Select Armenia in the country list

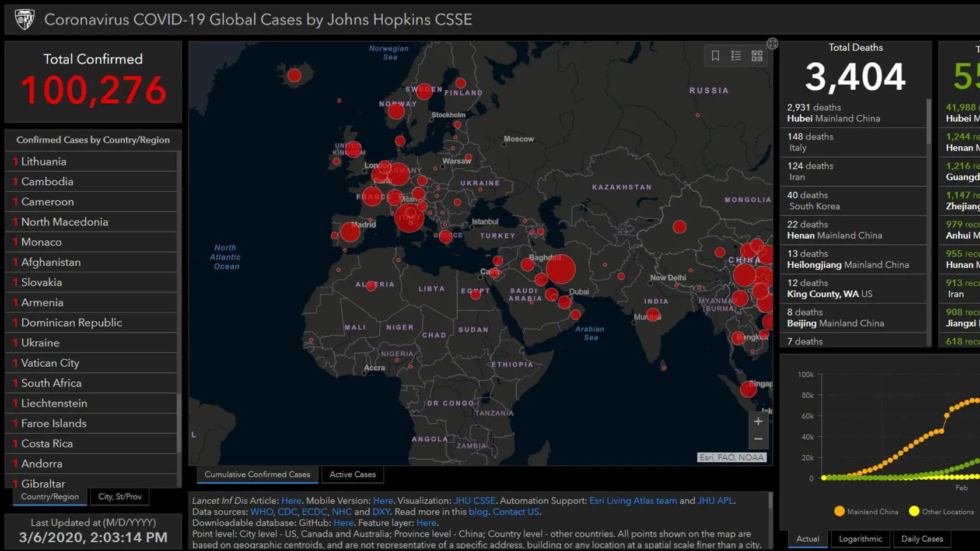(91, 303)
